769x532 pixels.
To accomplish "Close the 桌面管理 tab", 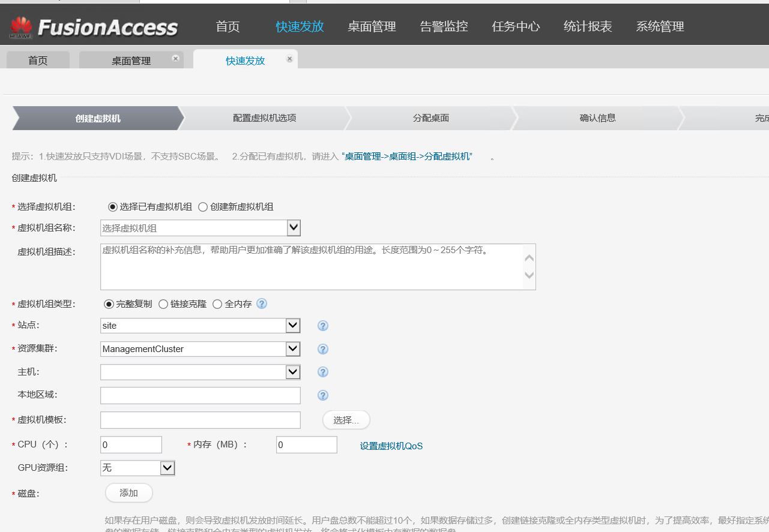I will 175,58.
